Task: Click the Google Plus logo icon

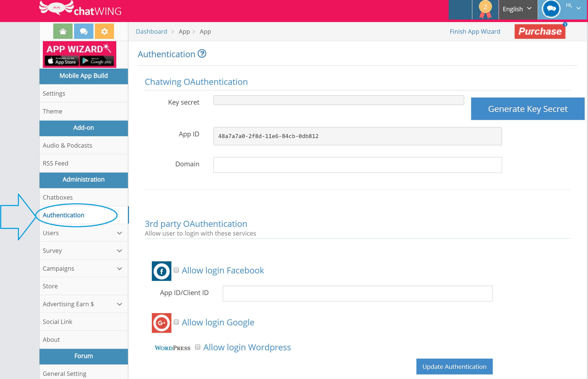Action: click(x=162, y=323)
